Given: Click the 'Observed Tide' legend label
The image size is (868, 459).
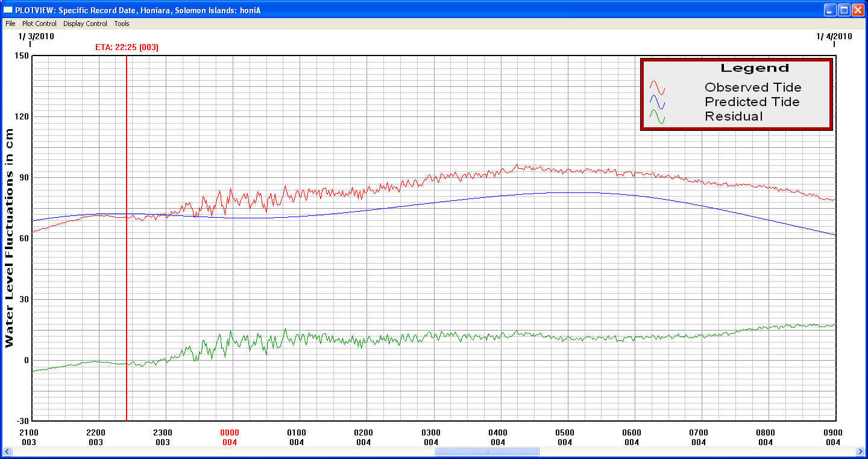Looking at the screenshot, I should pyautogui.click(x=753, y=87).
